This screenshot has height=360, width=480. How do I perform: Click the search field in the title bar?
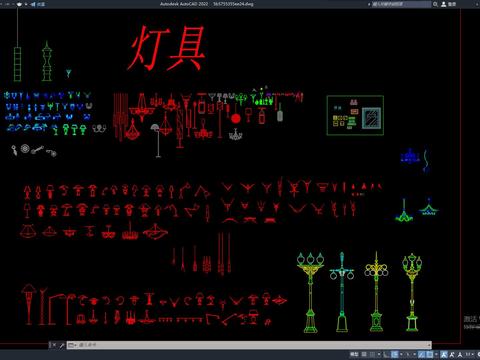[401, 4]
